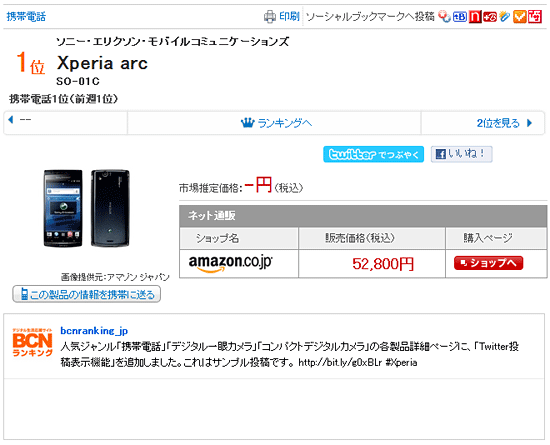Click the printer icon next to 印刷
Viewport: 550px width, 445px height.
[x=270, y=16]
